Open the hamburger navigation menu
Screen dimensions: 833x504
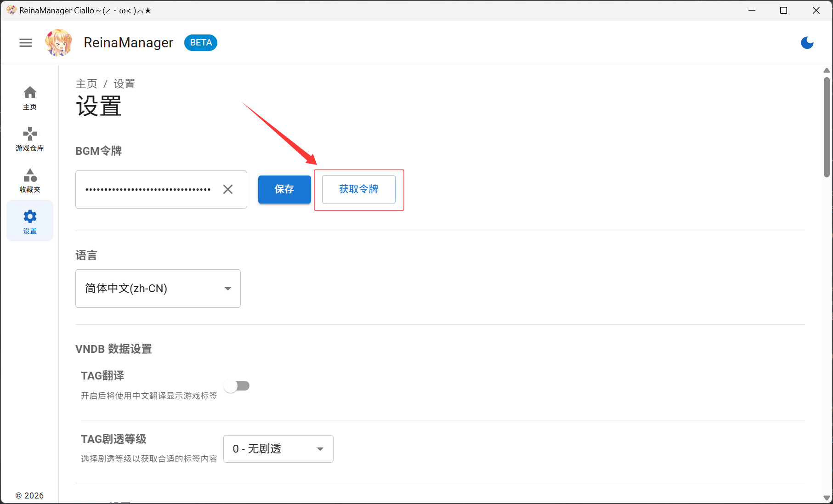26,43
